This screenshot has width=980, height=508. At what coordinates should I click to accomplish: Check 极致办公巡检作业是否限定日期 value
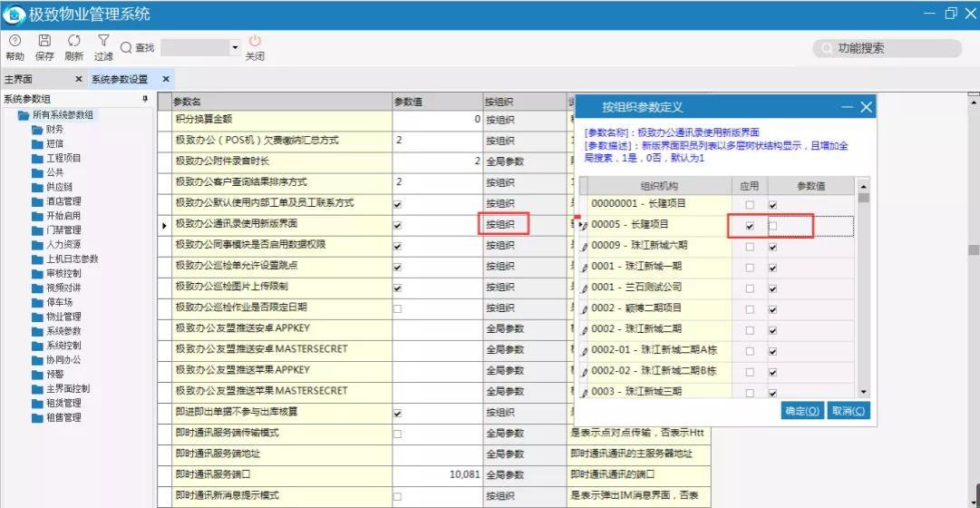pyautogui.click(x=397, y=309)
